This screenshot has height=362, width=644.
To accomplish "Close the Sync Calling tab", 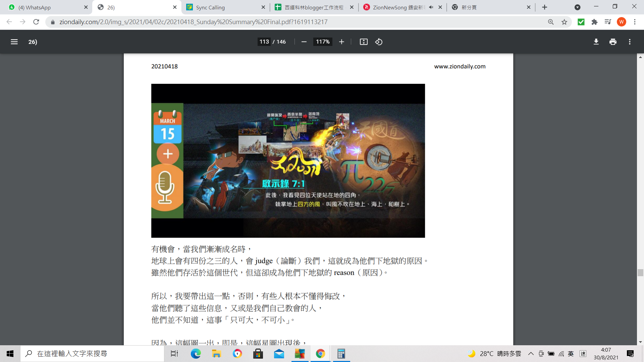I will 263,7.
